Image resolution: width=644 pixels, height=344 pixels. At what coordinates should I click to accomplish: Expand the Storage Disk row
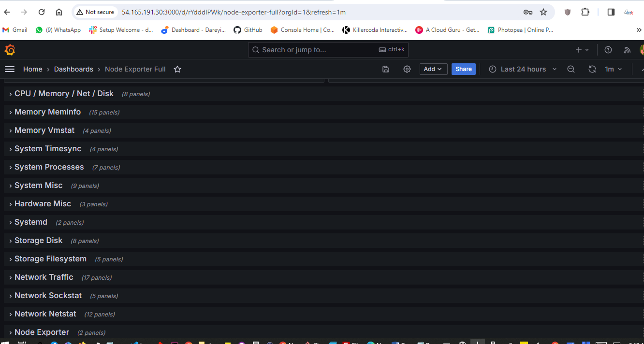coord(38,241)
